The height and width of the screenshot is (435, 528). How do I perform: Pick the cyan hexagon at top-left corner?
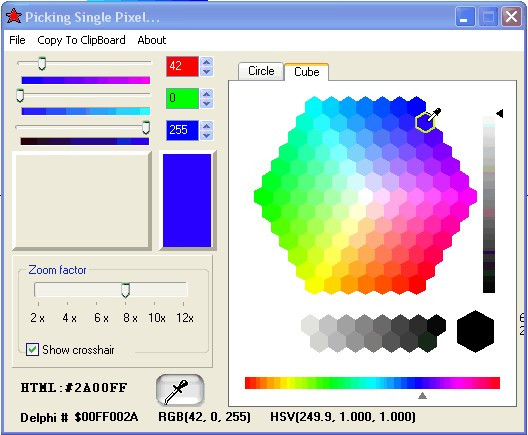click(x=314, y=106)
